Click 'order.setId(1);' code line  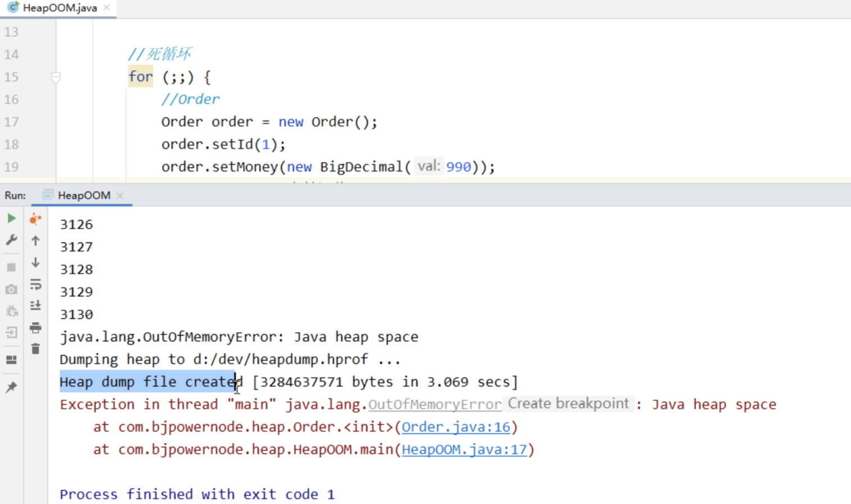223,144
